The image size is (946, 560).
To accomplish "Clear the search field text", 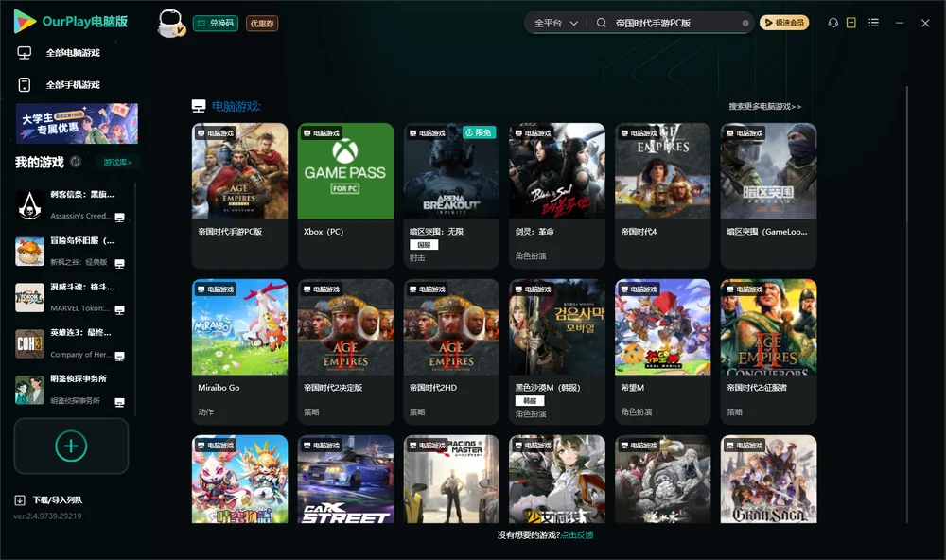I will [x=745, y=24].
